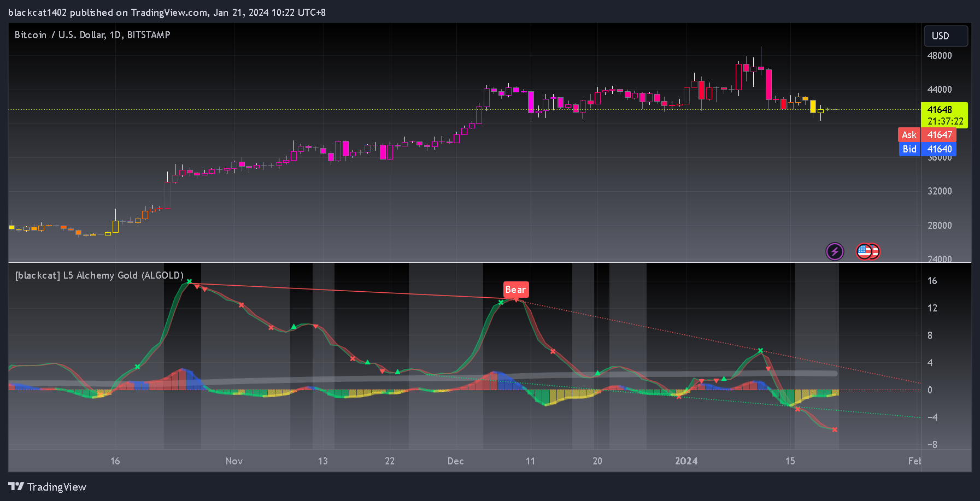Screen dimensions: 980x501
Task: Click the 16 indicator scale value
Action: (932, 281)
